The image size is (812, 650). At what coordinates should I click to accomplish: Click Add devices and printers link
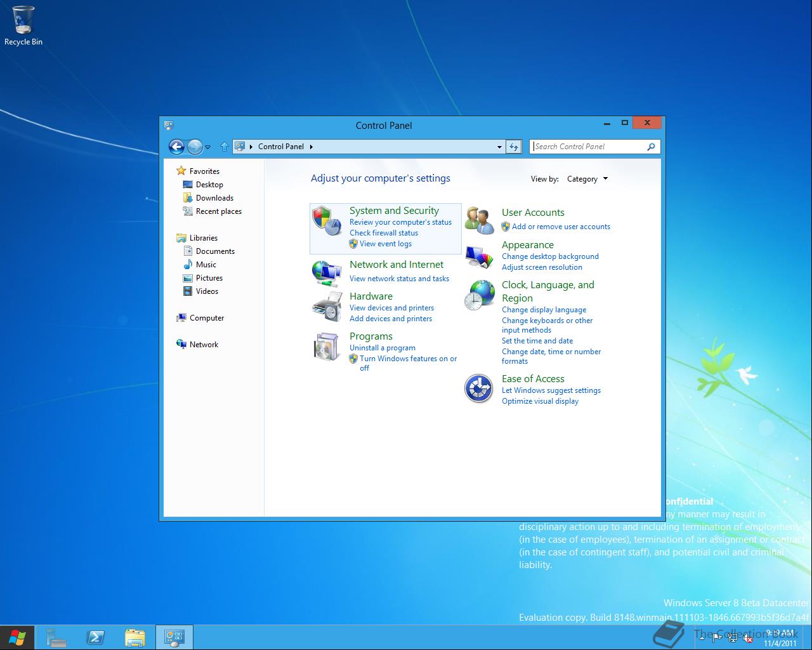[x=391, y=319]
